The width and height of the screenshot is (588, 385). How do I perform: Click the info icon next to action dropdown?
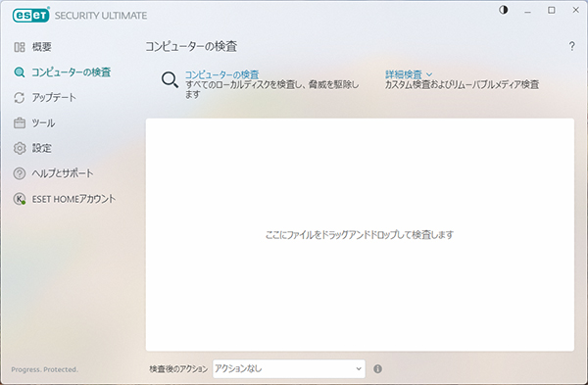(x=377, y=369)
